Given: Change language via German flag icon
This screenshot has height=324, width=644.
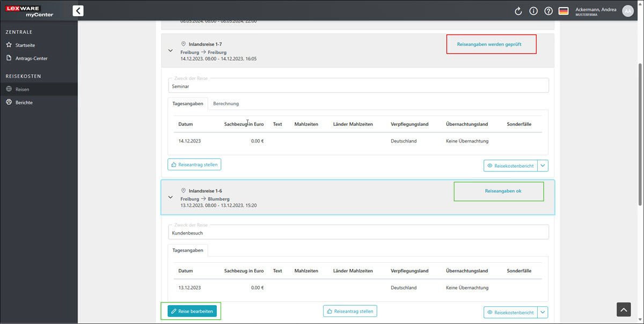Looking at the screenshot, I should coord(563,11).
